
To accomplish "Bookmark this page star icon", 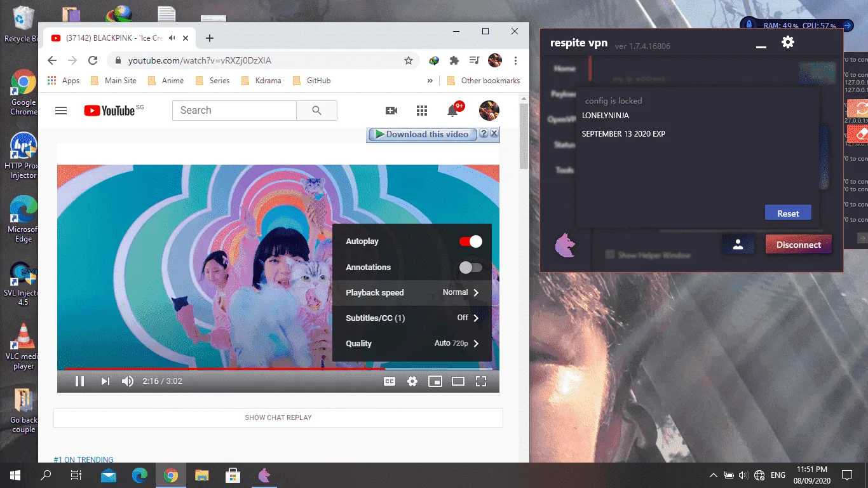I will click(x=409, y=60).
